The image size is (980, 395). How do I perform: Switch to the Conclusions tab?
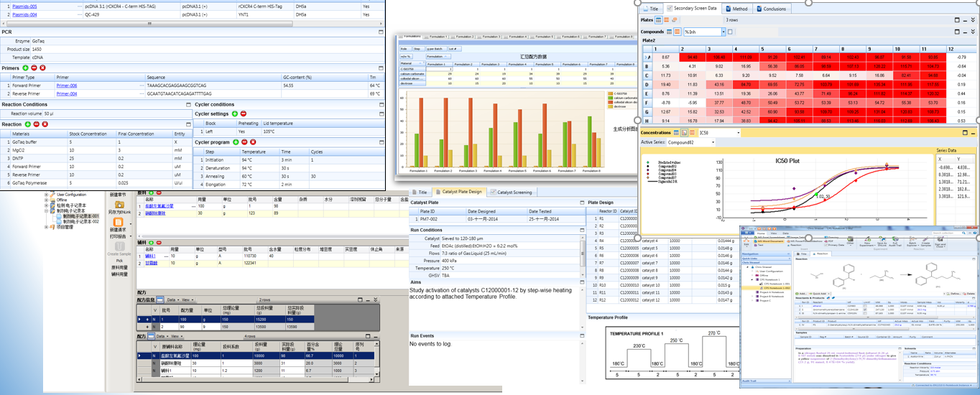click(771, 9)
